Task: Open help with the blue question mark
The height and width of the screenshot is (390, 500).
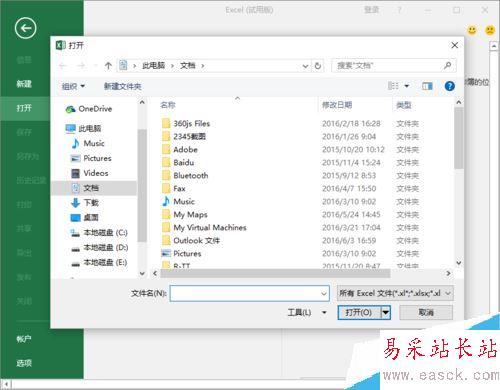Action: click(449, 86)
